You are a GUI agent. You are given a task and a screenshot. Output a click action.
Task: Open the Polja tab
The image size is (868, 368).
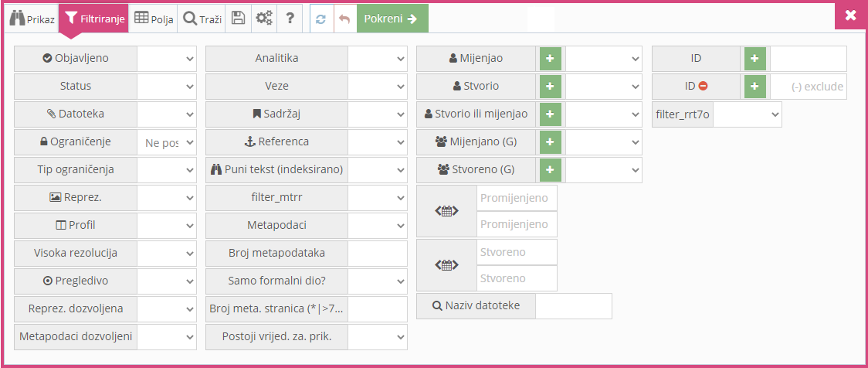coord(154,19)
